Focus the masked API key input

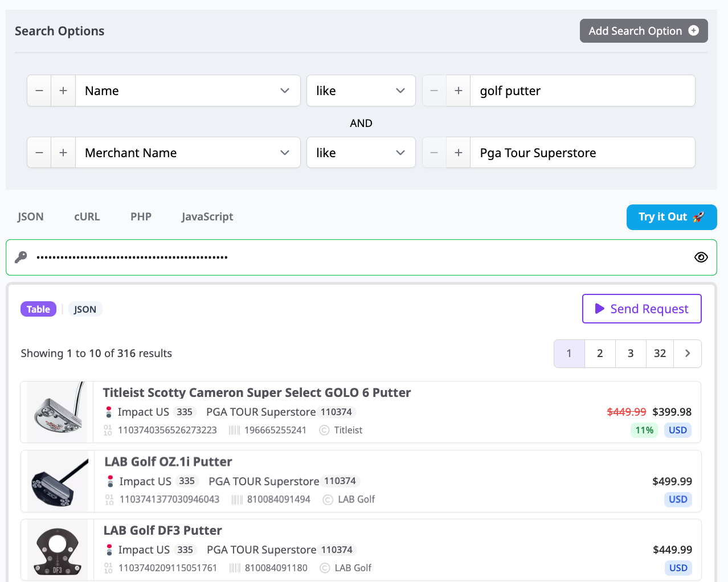tap(361, 257)
